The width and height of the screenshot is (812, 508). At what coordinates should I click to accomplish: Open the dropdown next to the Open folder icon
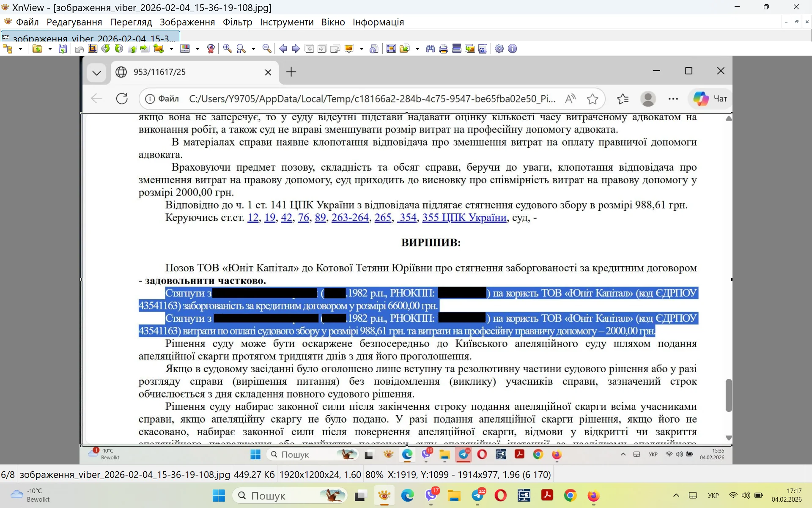[x=49, y=49]
